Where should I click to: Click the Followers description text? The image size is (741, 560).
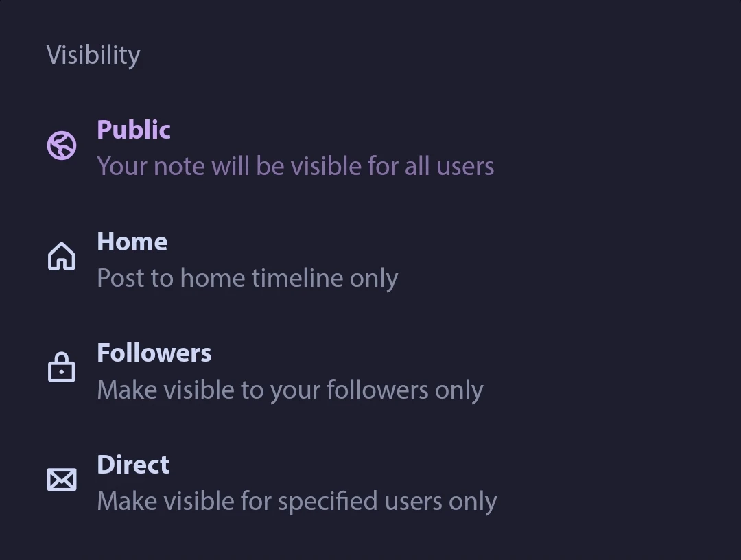point(290,389)
